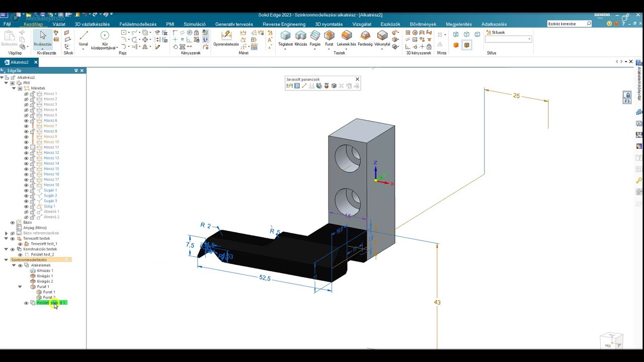Screen dimensions: 644x362
Task: Select the Forgás revolve tool
Action: pos(315,38)
